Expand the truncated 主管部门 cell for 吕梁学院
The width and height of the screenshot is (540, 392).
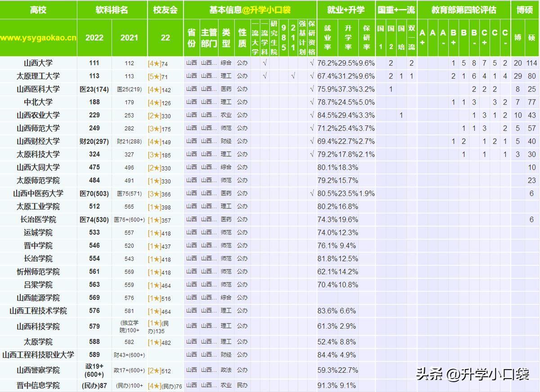208,285
